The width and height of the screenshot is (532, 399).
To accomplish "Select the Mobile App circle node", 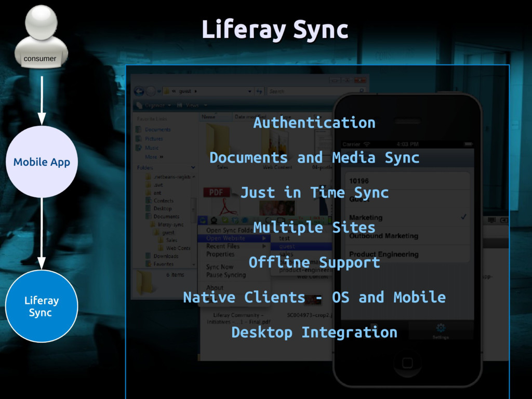I will coord(42,162).
